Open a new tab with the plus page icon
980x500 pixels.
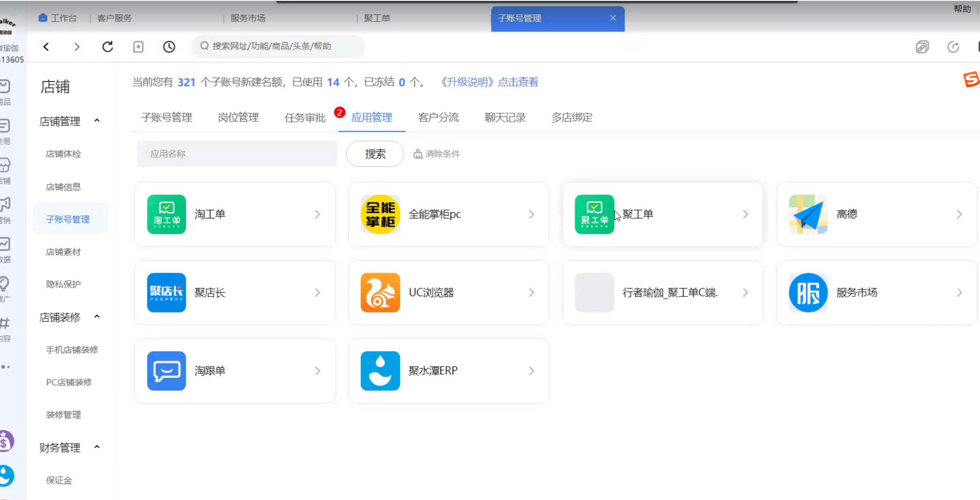point(138,47)
